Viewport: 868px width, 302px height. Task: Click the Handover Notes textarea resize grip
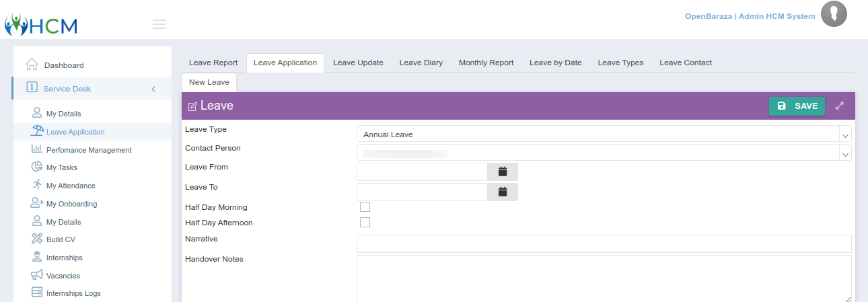click(x=848, y=299)
